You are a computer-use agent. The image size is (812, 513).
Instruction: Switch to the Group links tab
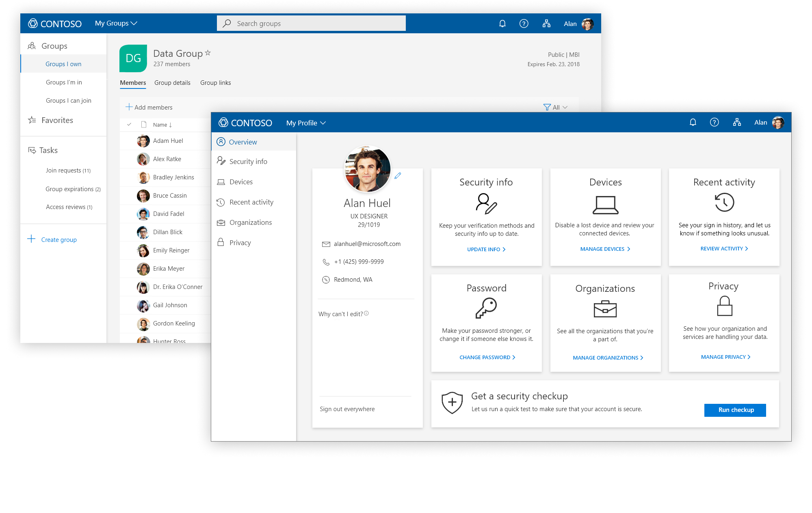[215, 83]
